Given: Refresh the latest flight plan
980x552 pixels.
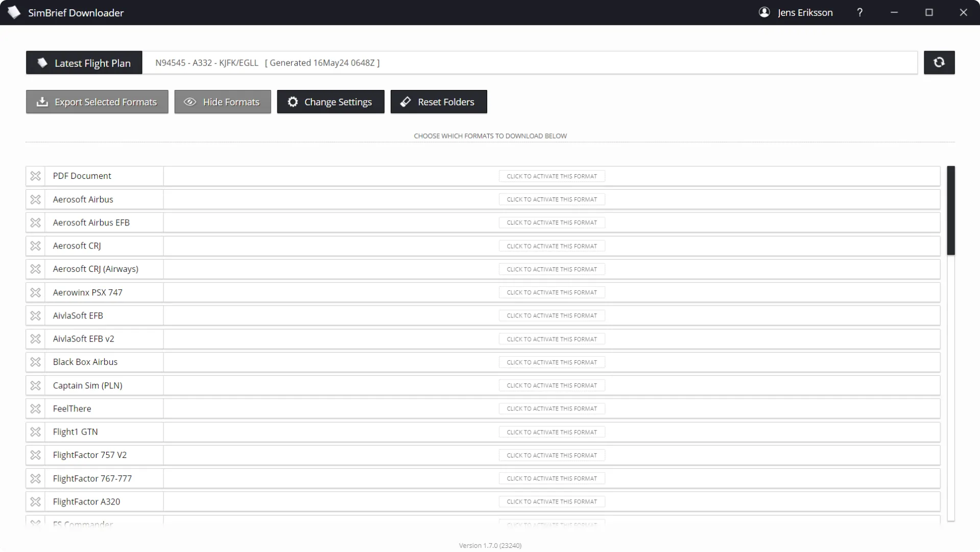Looking at the screenshot, I should pyautogui.click(x=939, y=62).
